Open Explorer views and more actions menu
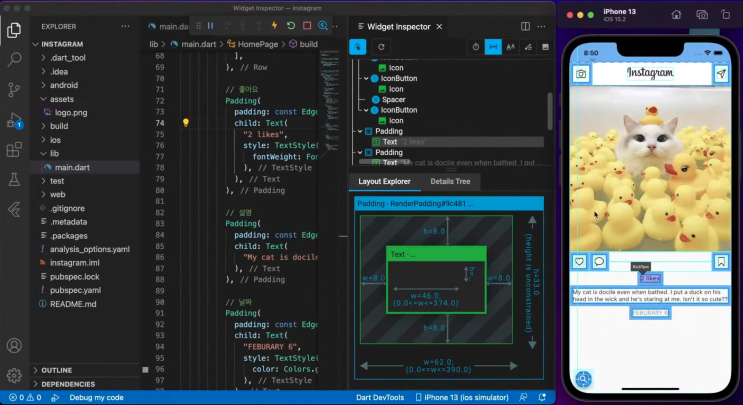Viewport: 743px width, 405px height. coord(125,27)
